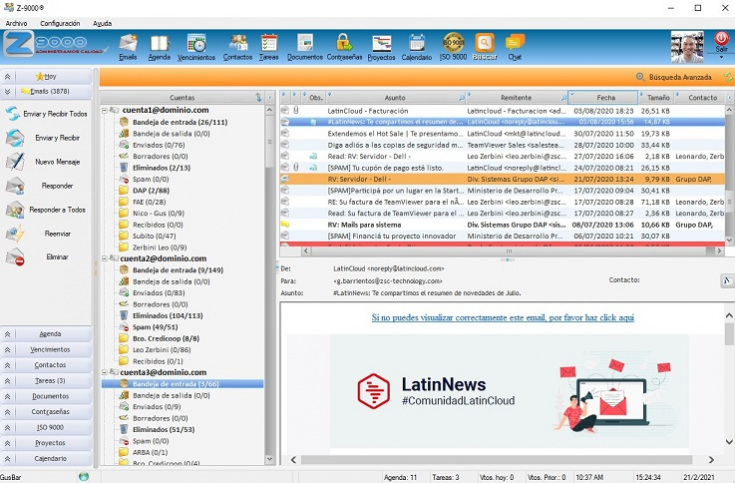Click the Proyectos toolbar icon
735x483 pixels.
click(x=381, y=47)
